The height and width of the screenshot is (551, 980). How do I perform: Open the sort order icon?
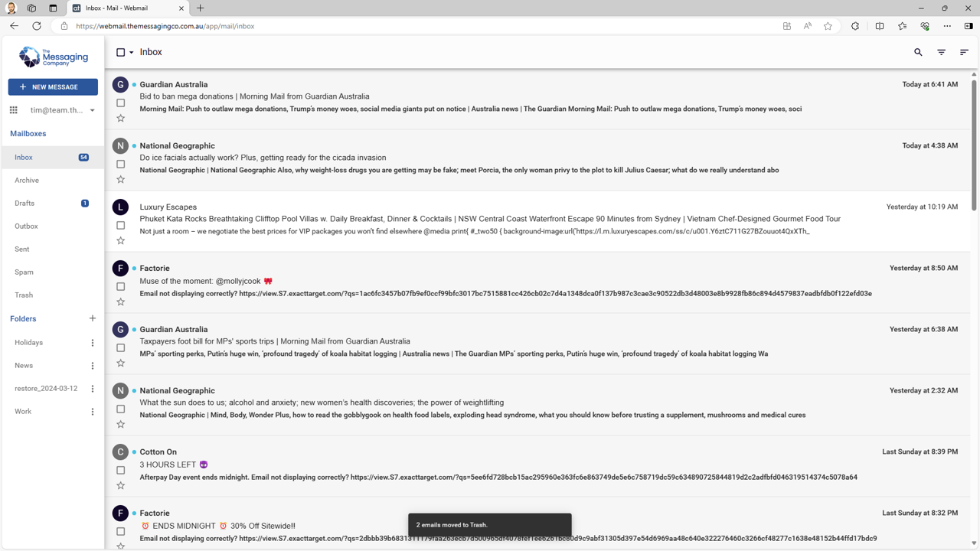point(964,52)
